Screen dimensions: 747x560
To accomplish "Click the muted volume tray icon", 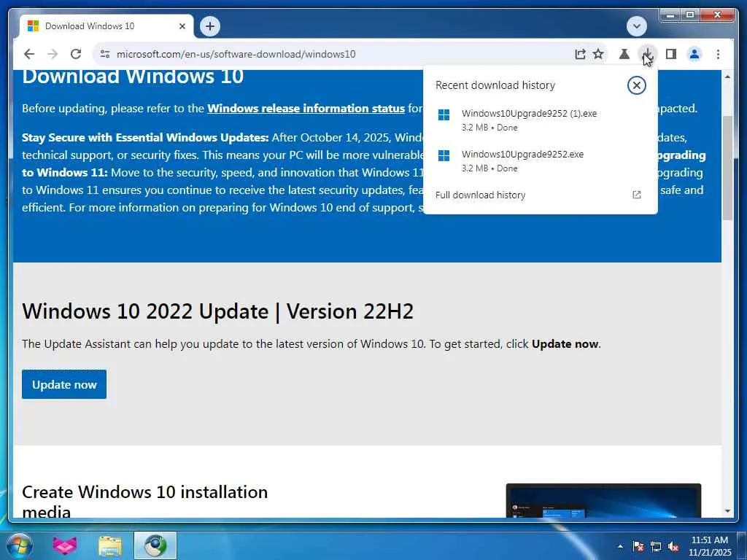I will pos(673,546).
